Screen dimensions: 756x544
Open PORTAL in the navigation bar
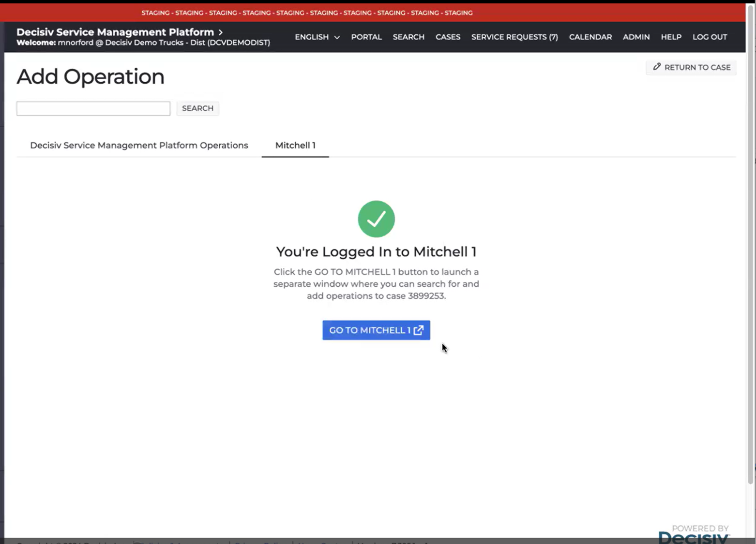[x=366, y=37]
